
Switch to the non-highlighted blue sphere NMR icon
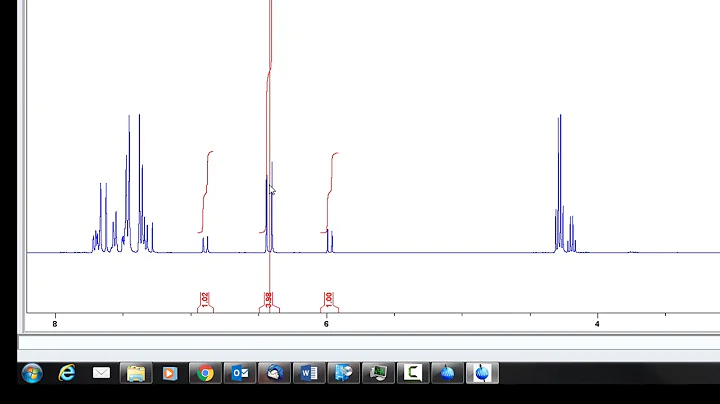(447, 373)
